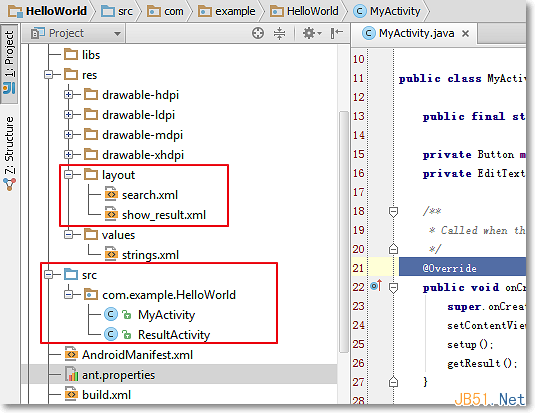
Task: Click the com.example.HelloWorld package icon
Action: click(x=91, y=294)
